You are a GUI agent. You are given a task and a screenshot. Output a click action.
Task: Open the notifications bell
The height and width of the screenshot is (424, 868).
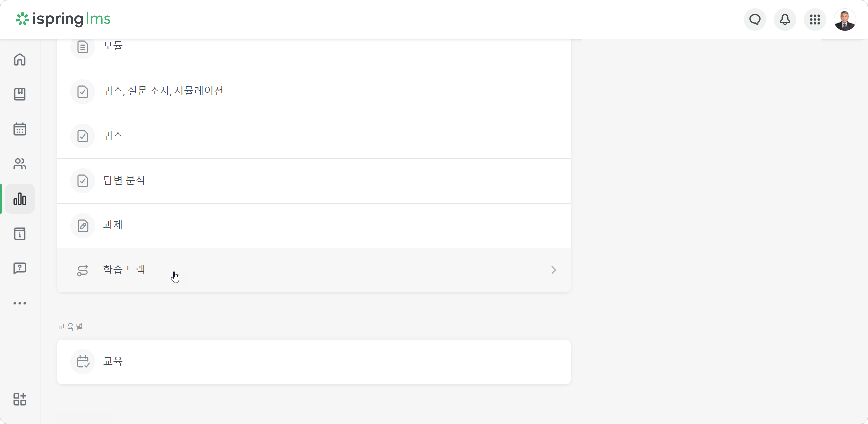(x=785, y=20)
